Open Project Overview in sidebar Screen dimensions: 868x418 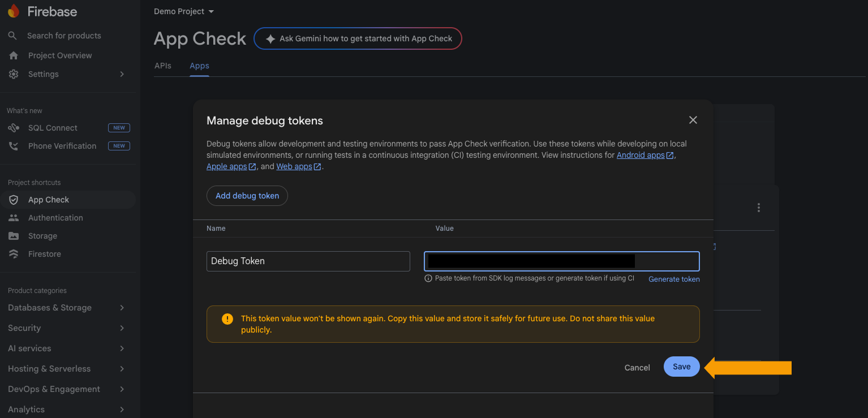[60, 55]
